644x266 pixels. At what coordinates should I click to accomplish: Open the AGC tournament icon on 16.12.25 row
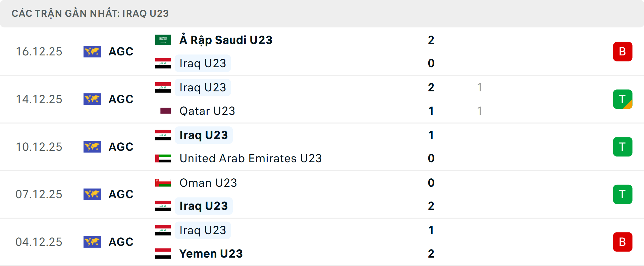[92, 51]
